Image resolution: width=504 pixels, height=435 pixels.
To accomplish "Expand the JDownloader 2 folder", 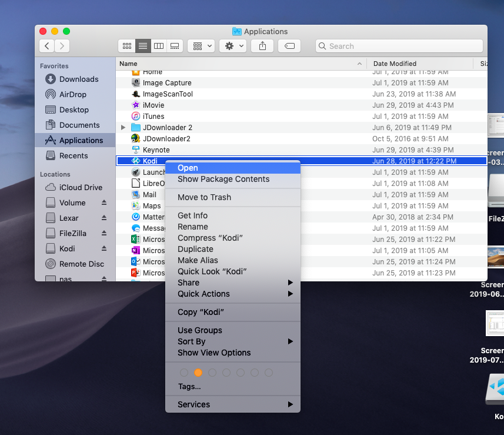I will 123,127.
